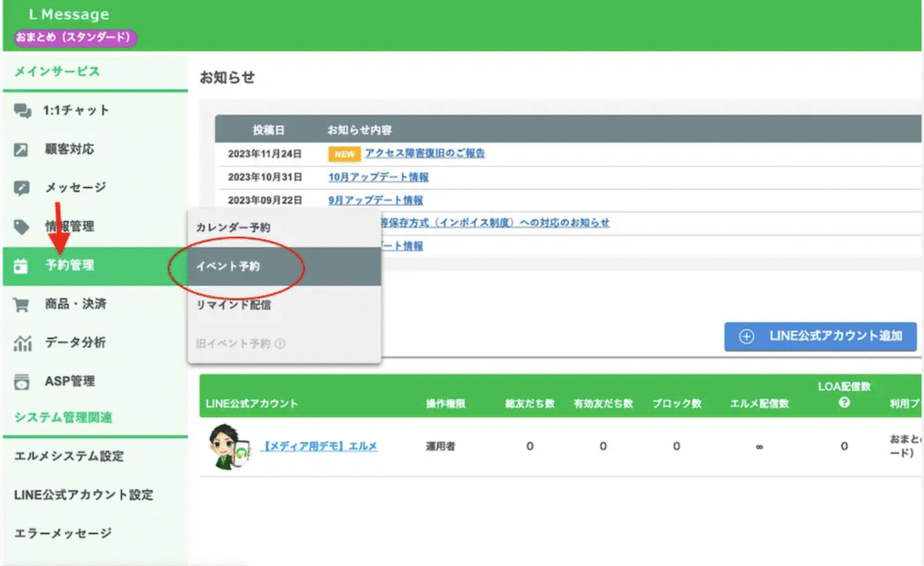Click the 1:1チャット chat bubble icon

pos(23,110)
